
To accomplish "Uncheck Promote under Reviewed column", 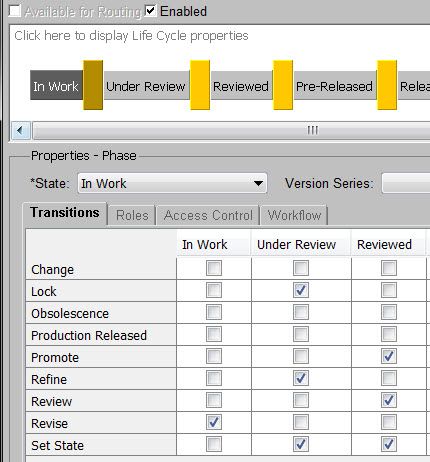I will pos(389,356).
